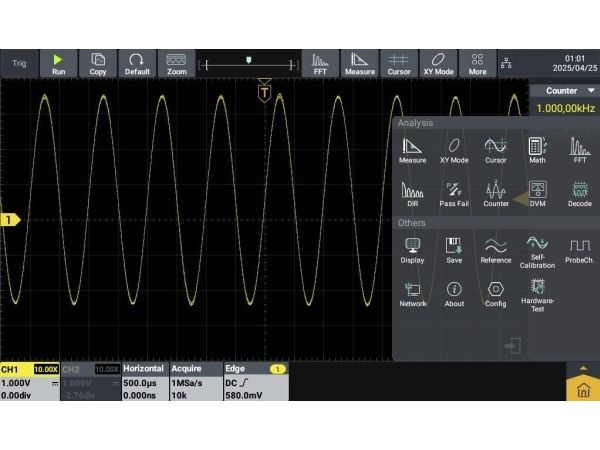The image size is (600, 450).
Task: Open Display settings
Action: (412, 251)
